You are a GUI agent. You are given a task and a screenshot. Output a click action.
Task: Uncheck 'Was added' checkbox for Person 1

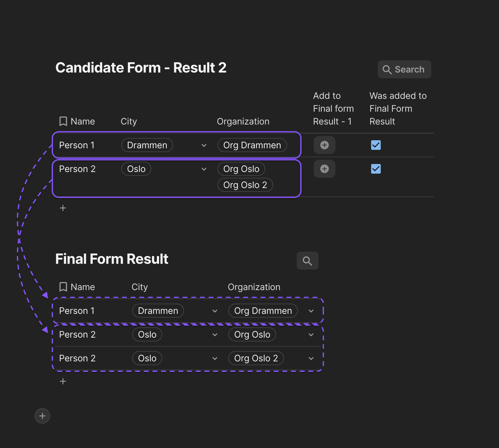376,145
